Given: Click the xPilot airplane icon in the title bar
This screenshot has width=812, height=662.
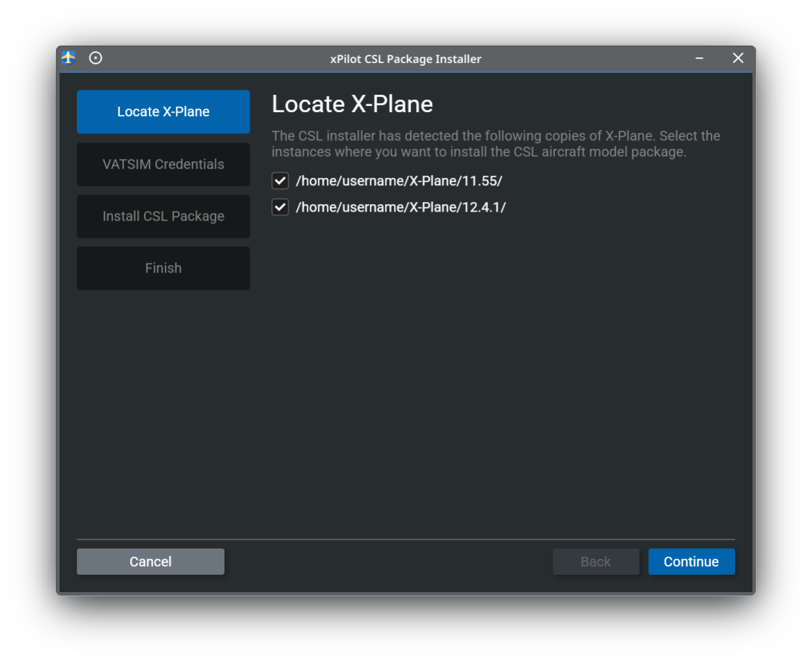Looking at the screenshot, I should pyautogui.click(x=67, y=58).
